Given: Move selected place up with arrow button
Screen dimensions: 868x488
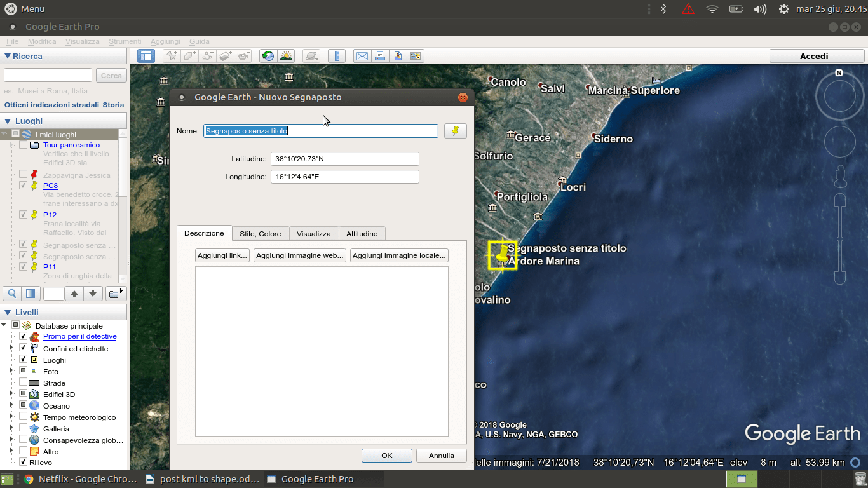Looking at the screenshot, I should click(74, 294).
